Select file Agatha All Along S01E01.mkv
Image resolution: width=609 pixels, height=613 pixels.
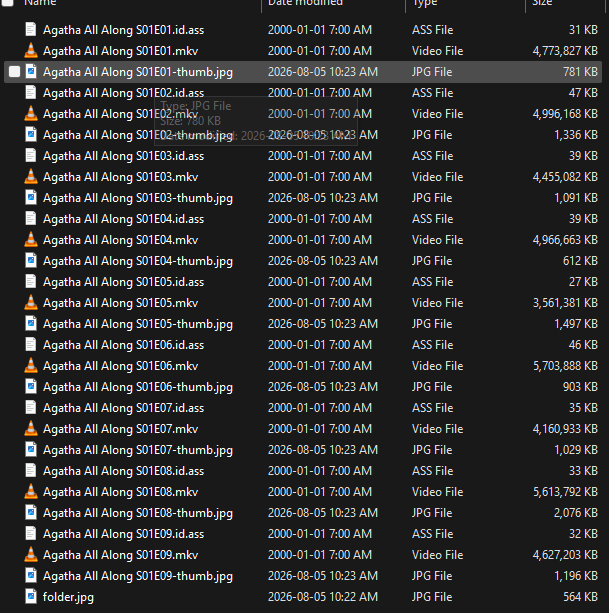120,51
